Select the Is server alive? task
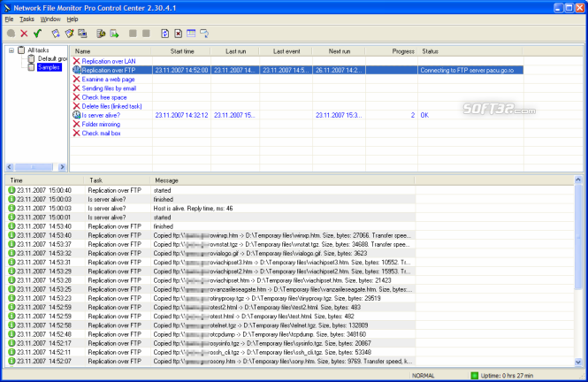 [101, 115]
